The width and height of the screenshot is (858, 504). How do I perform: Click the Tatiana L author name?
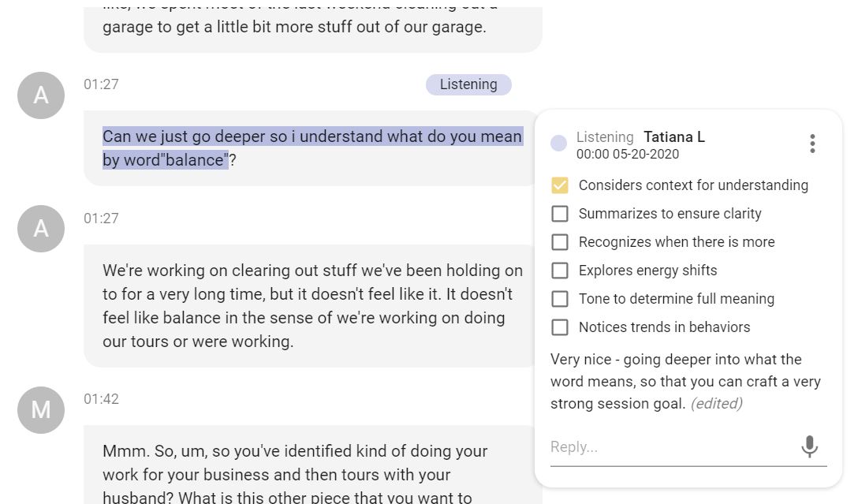(x=673, y=137)
